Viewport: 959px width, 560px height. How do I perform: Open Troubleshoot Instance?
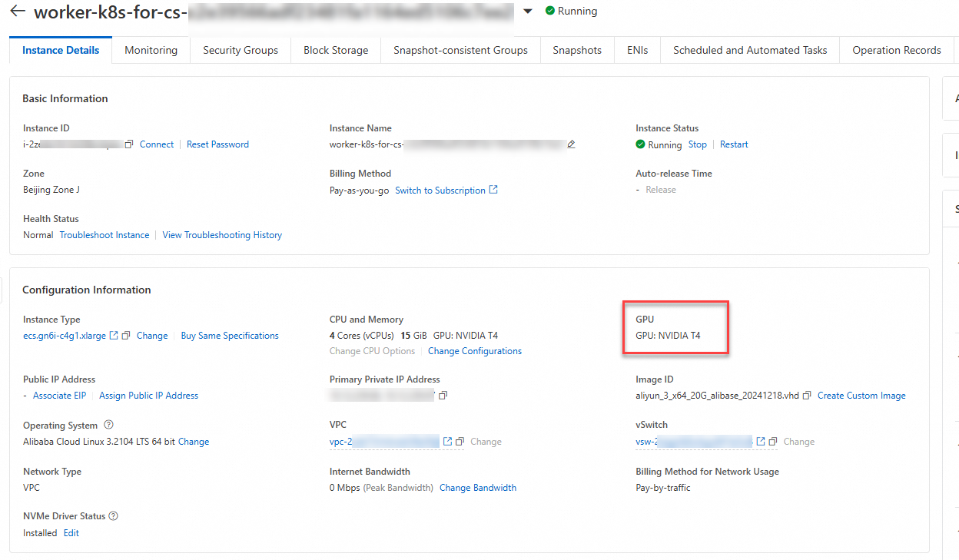[x=105, y=235]
